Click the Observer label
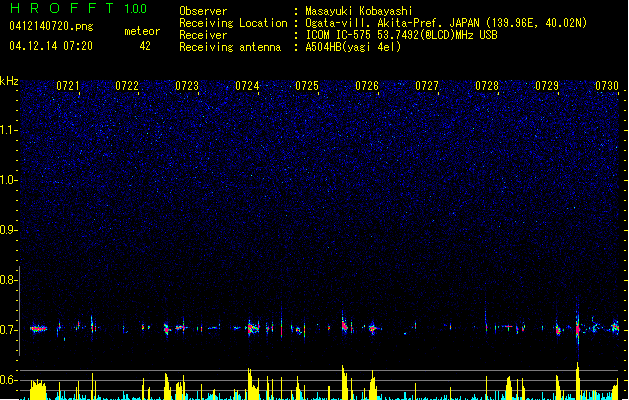 (x=203, y=11)
